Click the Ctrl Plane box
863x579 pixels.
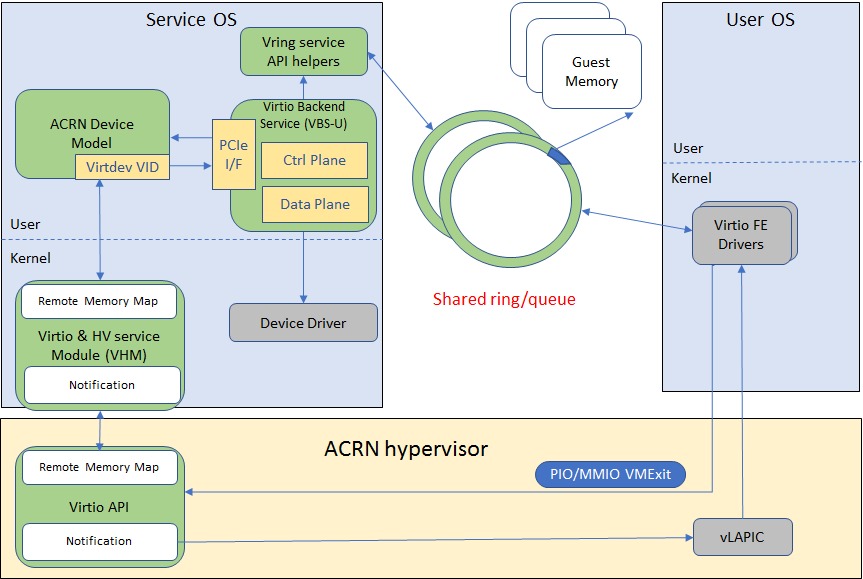point(314,160)
